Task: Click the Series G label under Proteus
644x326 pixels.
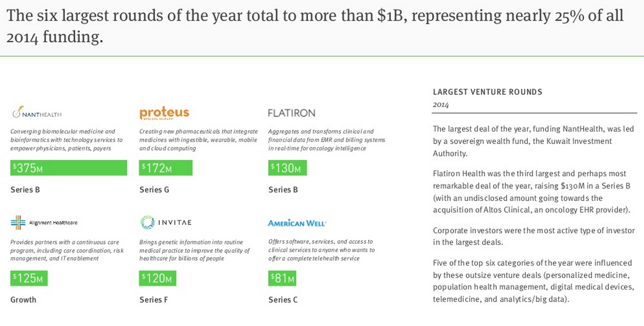Action: 154,190
